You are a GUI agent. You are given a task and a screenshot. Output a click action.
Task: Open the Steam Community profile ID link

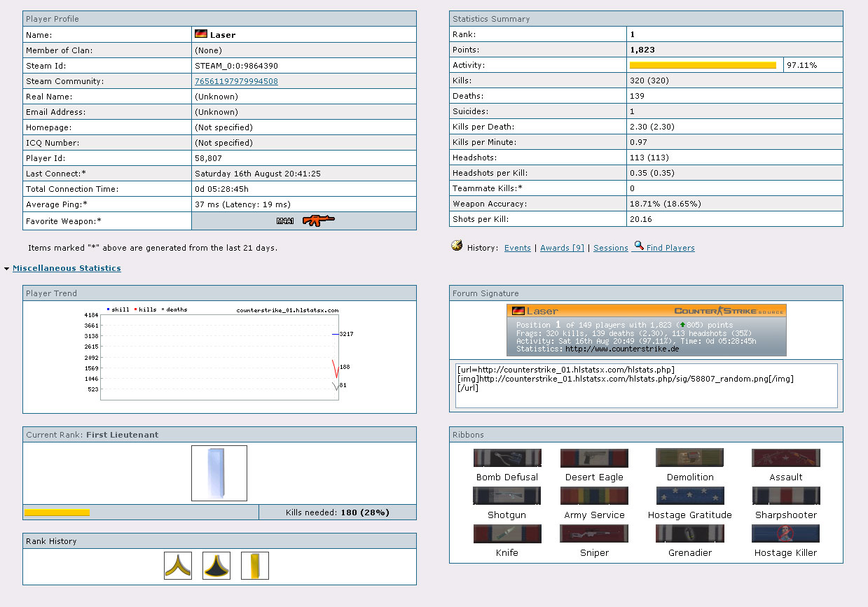click(x=236, y=81)
